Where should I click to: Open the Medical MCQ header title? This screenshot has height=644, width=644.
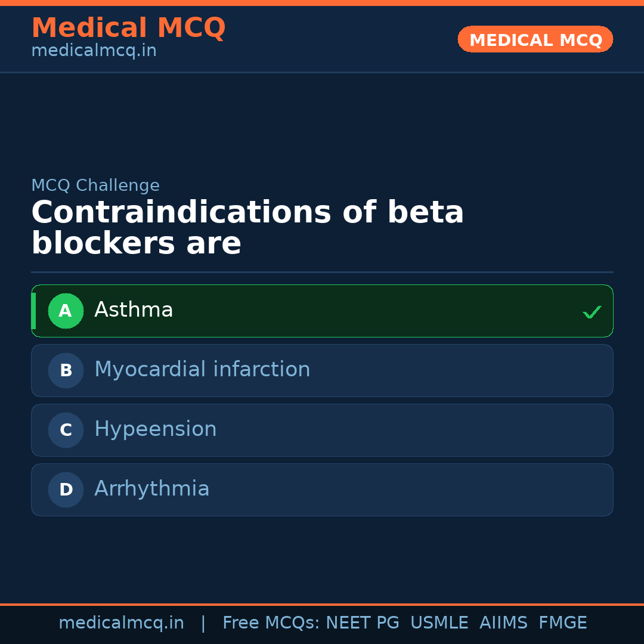(x=128, y=28)
